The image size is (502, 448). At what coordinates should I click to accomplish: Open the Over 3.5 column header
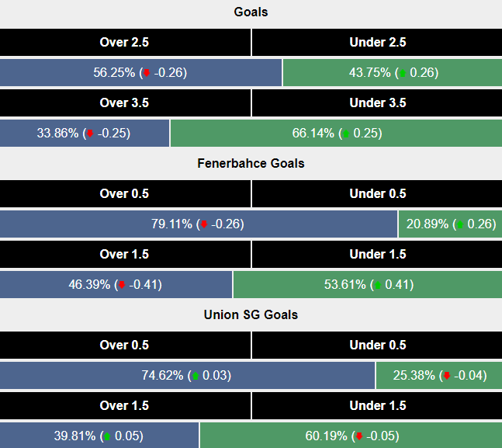point(125,102)
